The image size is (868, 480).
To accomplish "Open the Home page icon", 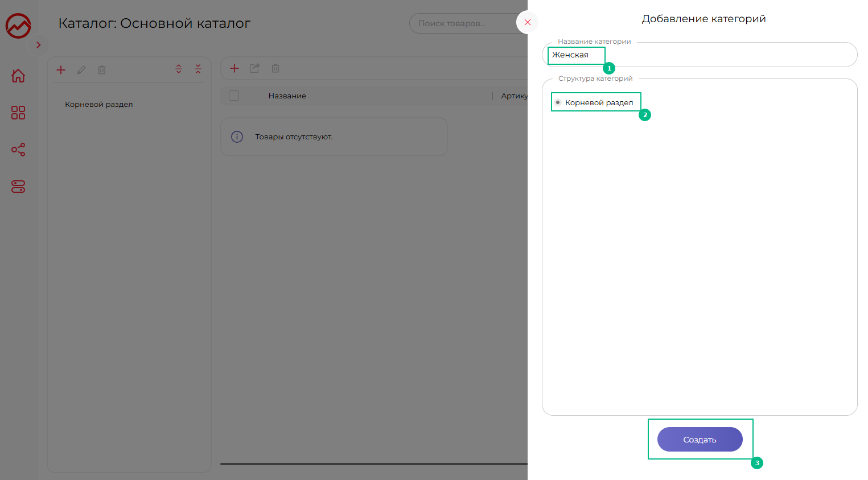I will pos(18,76).
